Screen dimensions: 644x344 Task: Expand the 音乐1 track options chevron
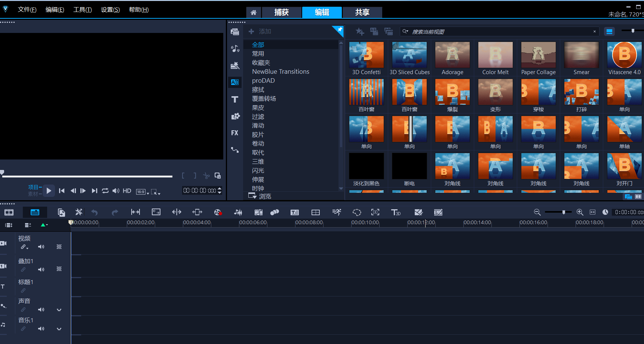coord(59,329)
